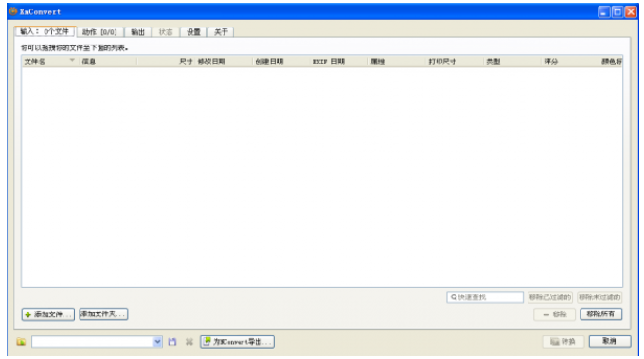The height and width of the screenshot is (359, 644).
Task: Click the 转换 button
Action: (563, 341)
